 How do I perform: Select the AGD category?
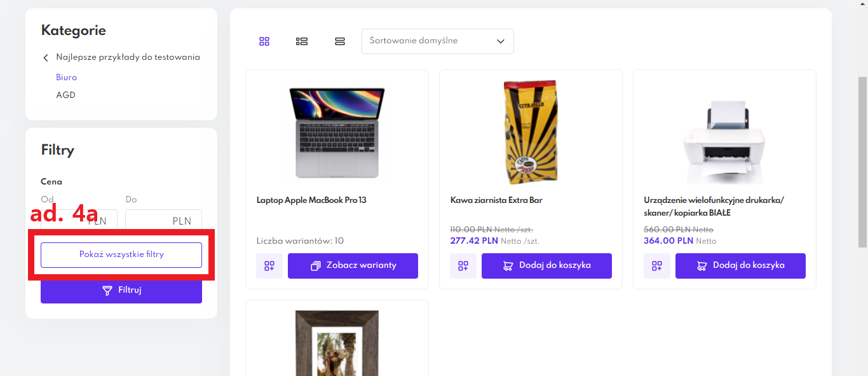65,95
